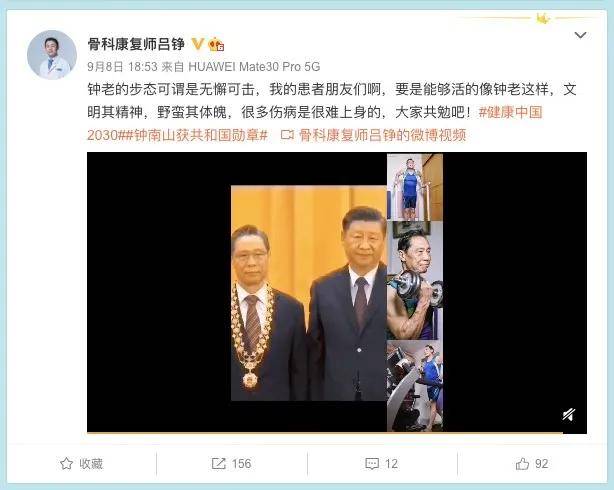Open the #健康中国2030# hashtag topic

coord(314,124)
